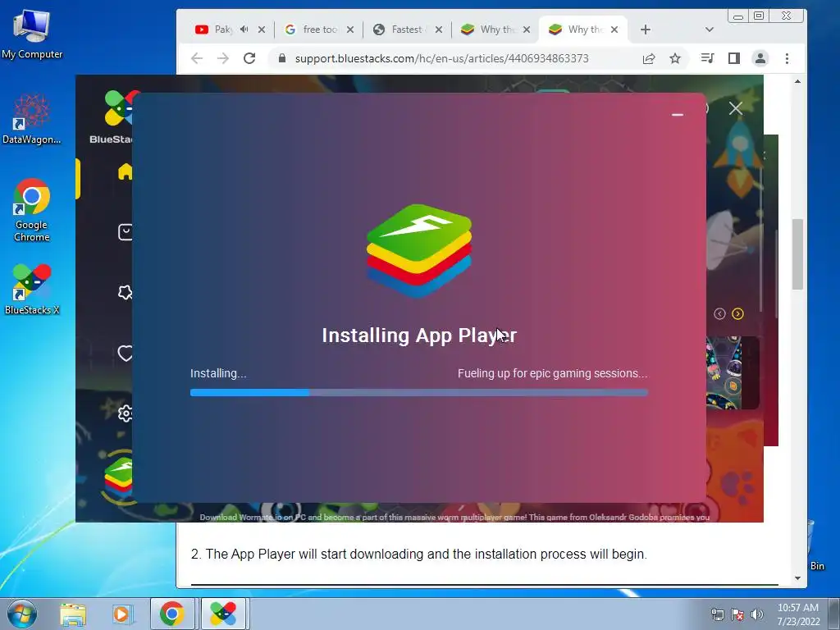Go to previous banner with left arrow circle
Viewport: 840px width, 630px height.
719,314
